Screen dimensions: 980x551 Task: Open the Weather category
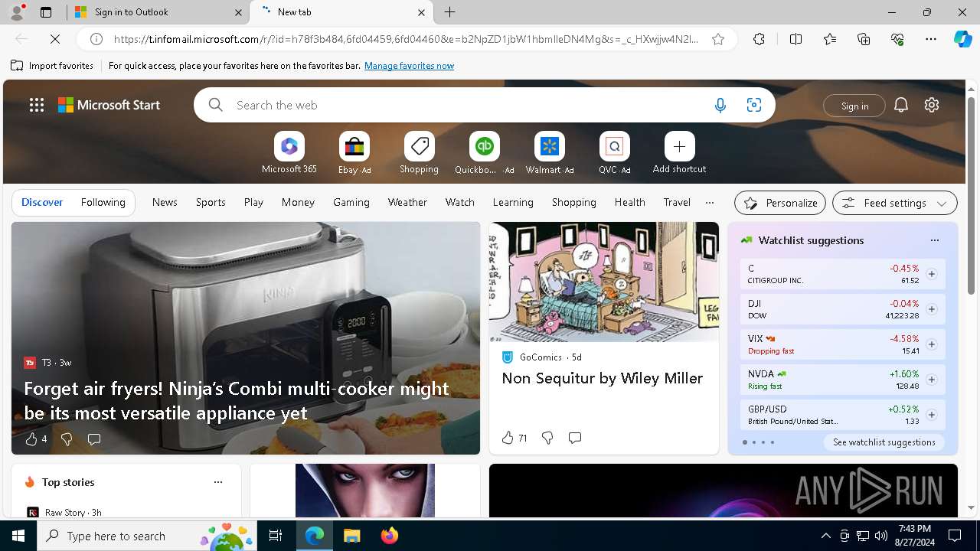407,202
